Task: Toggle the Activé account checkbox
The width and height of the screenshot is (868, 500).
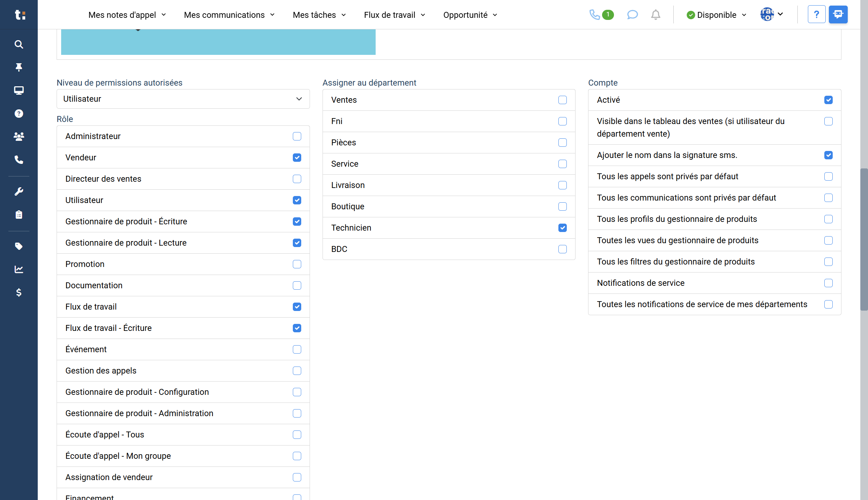Action: 828,100
